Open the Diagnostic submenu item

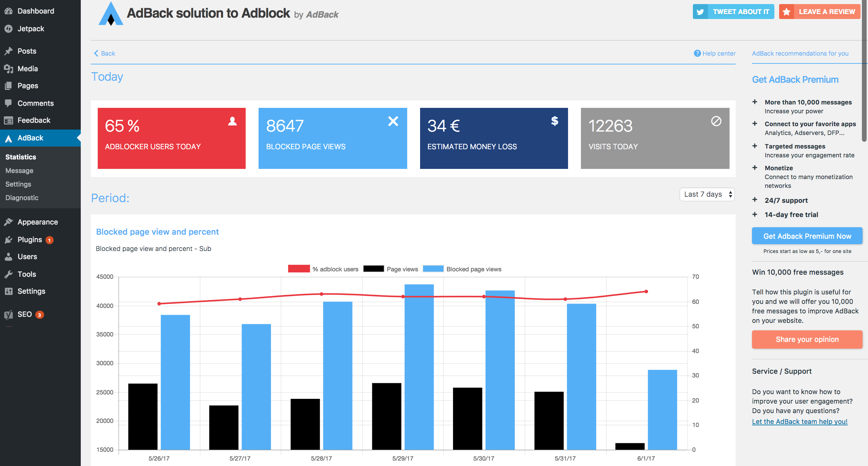pos(22,198)
